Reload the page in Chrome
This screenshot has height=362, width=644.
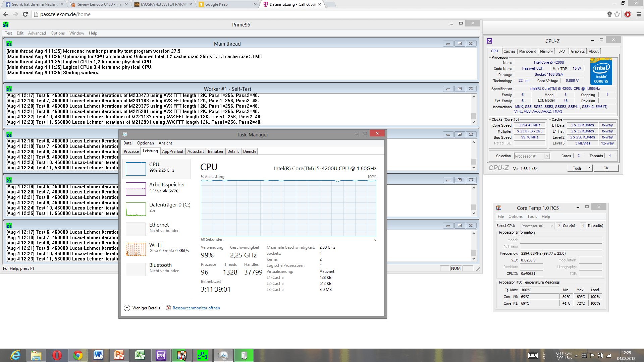point(25,14)
